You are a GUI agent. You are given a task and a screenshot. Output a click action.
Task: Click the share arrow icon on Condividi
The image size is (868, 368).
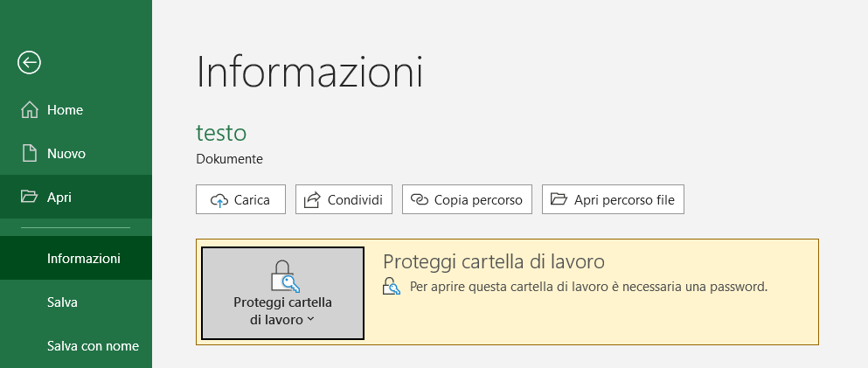pyautogui.click(x=312, y=200)
